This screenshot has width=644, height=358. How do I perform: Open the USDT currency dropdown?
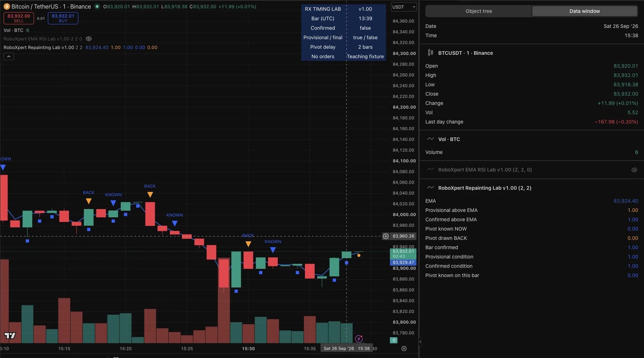[x=404, y=7]
